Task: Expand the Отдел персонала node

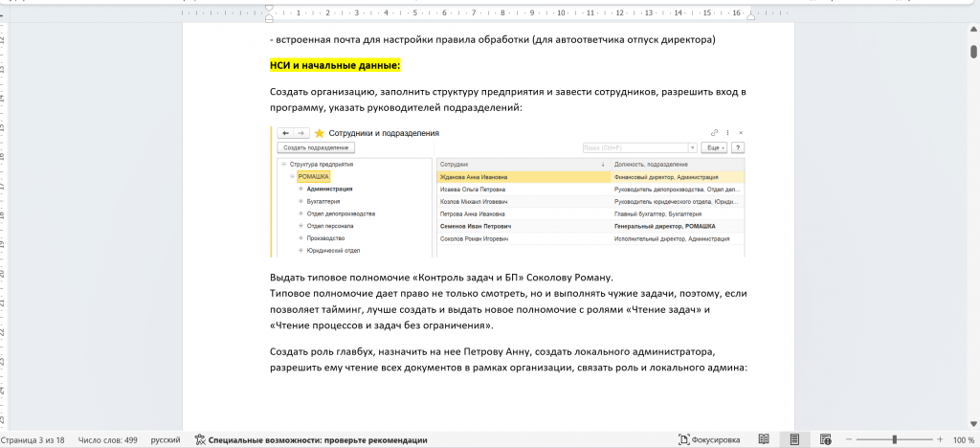Action: point(301,226)
